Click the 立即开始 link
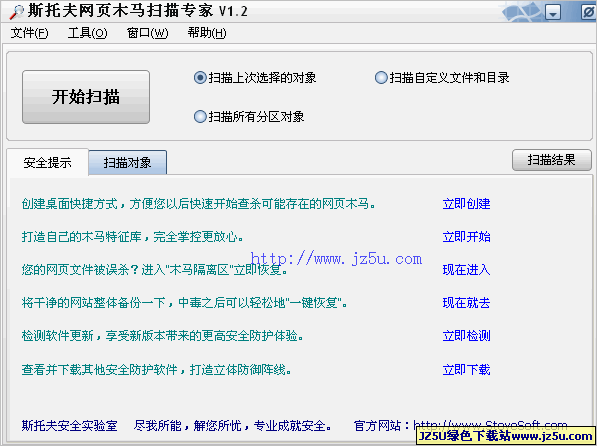The image size is (597, 446). (466, 237)
